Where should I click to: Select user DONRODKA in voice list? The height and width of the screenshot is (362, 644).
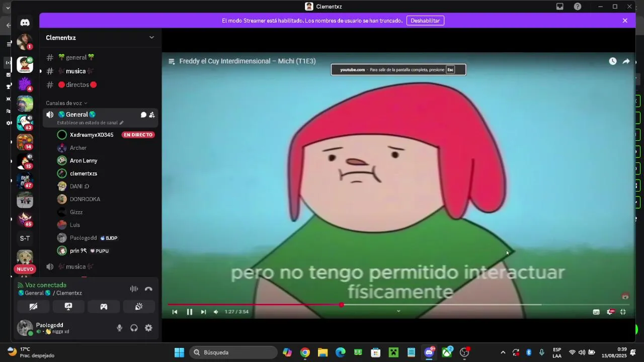(x=85, y=199)
